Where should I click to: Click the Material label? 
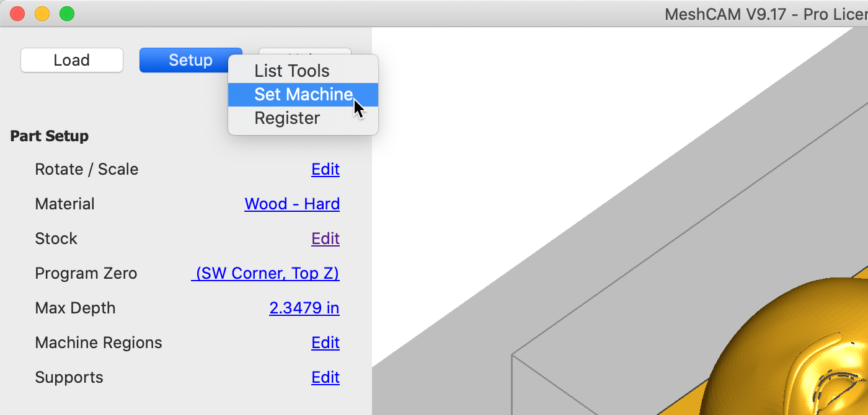coord(65,204)
